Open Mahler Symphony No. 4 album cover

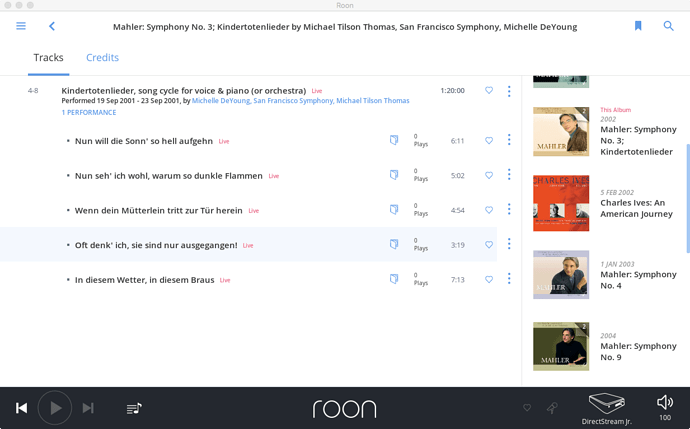[561, 275]
